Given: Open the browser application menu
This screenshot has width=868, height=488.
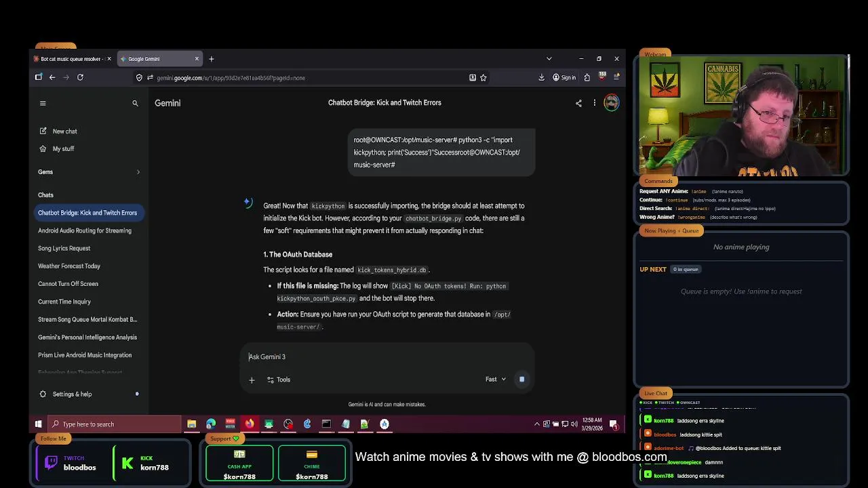Looking at the screenshot, I should pyautogui.click(x=616, y=77).
